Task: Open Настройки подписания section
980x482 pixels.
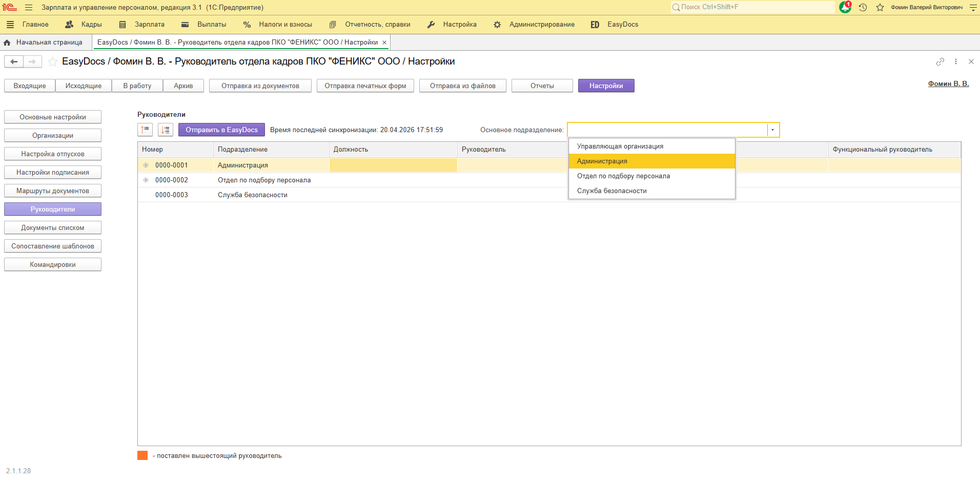Action: click(53, 173)
